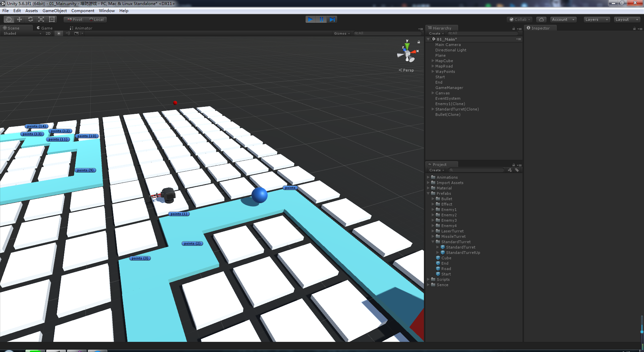This screenshot has width=644, height=352.
Task: Open the File menu
Action: [5, 11]
